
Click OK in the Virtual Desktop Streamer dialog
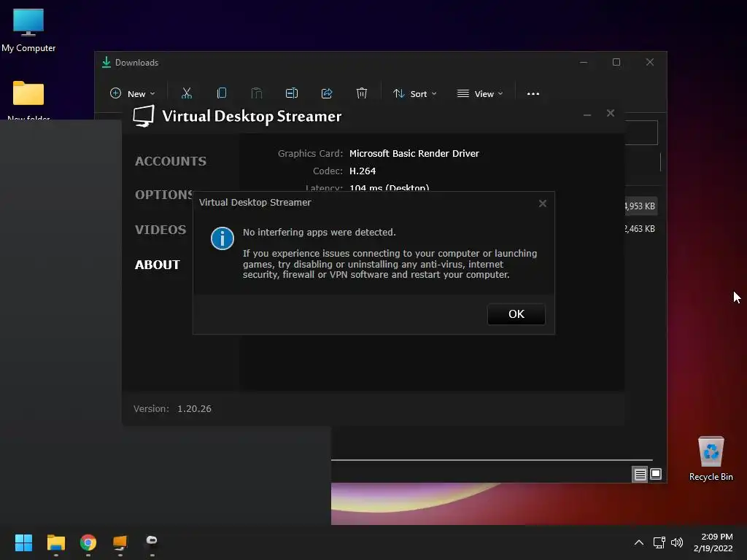point(516,314)
